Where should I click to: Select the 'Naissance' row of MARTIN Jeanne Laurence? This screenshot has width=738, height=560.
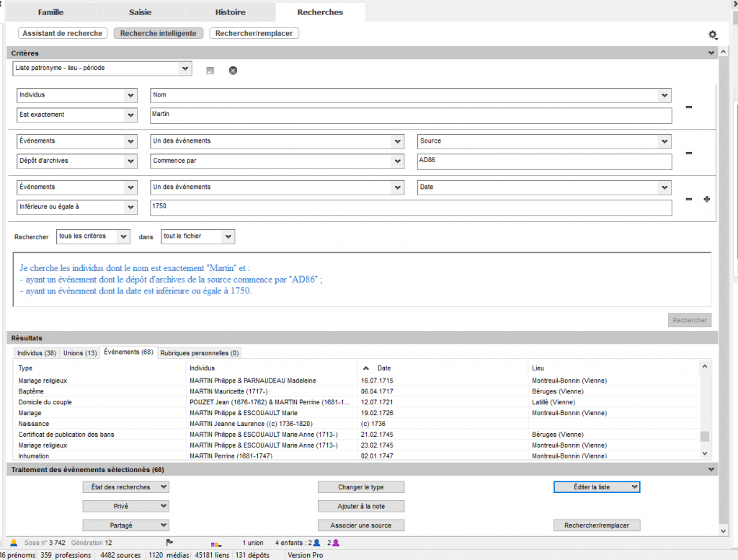(357, 424)
